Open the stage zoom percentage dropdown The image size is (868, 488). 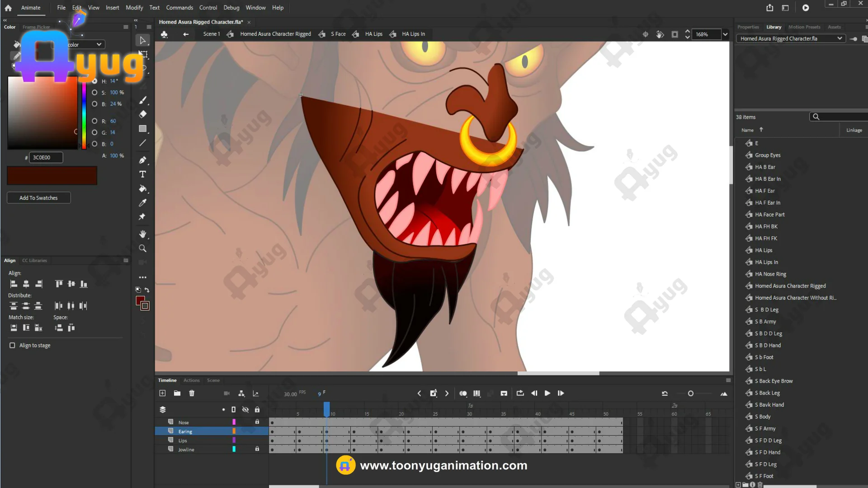click(725, 34)
